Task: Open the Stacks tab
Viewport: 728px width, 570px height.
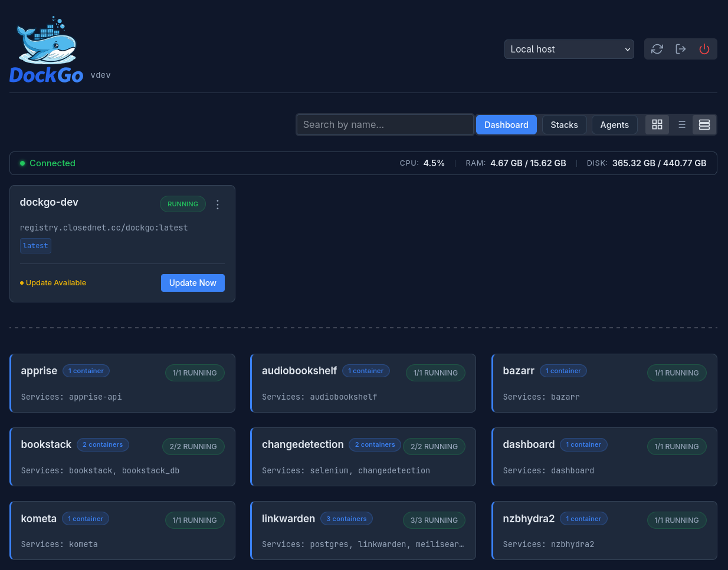Action: pyautogui.click(x=564, y=124)
